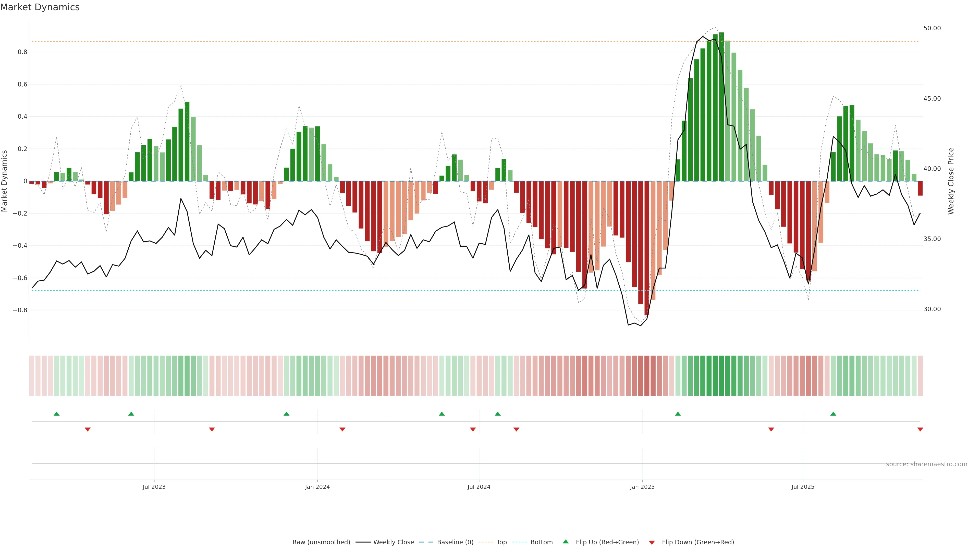
Task: Click the flip-up marker just after Jul 2024
Action: (x=498, y=414)
